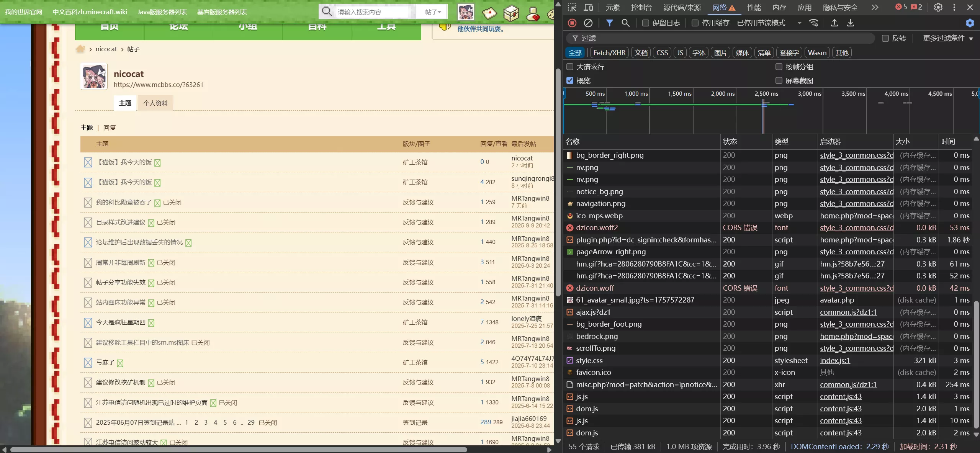Toggle the device toolbar emulation icon
Viewport: 980px width, 453px height.
pos(588,7)
